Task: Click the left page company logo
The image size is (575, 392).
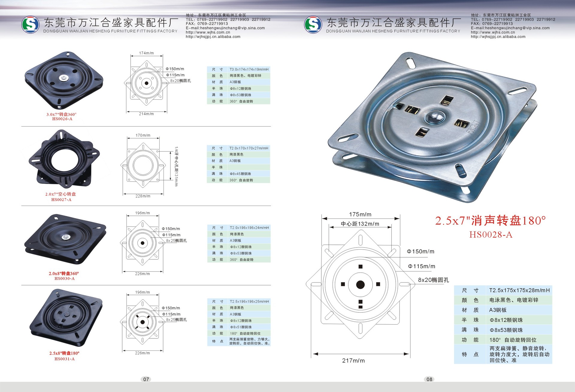Action: 31,25
